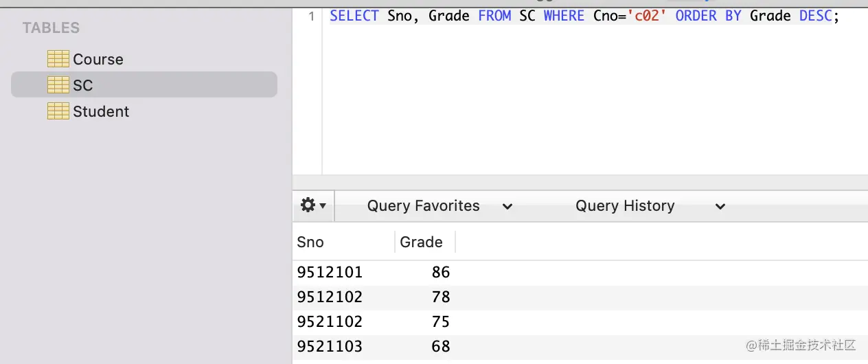The width and height of the screenshot is (868, 364).
Task: Select the Student table
Action: [x=101, y=111]
